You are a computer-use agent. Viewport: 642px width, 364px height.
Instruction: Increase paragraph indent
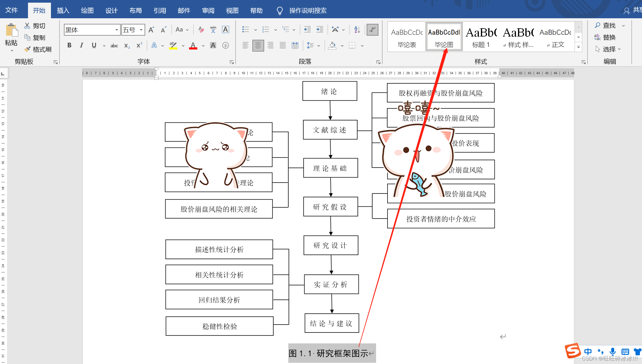click(320, 29)
